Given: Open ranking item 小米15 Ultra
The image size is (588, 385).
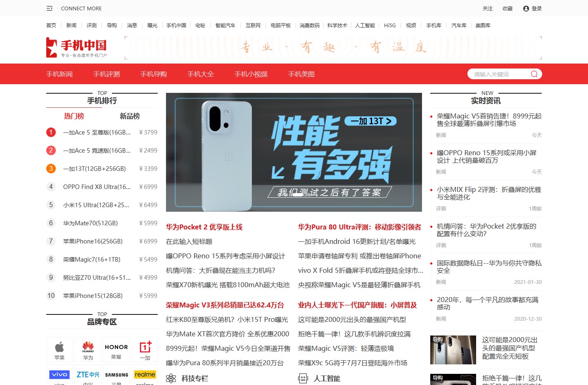Looking at the screenshot, I should [96, 205].
